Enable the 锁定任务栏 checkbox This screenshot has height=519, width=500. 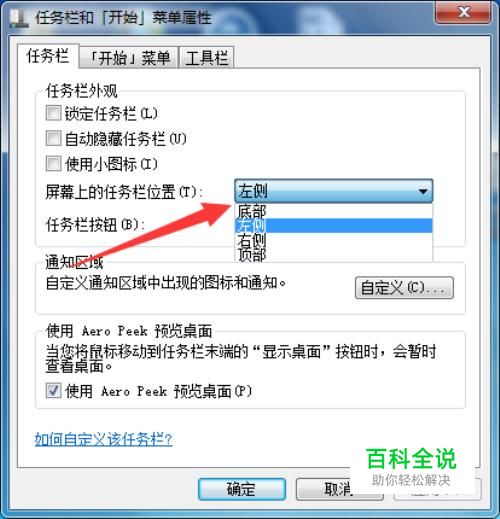[x=53, y=113]
